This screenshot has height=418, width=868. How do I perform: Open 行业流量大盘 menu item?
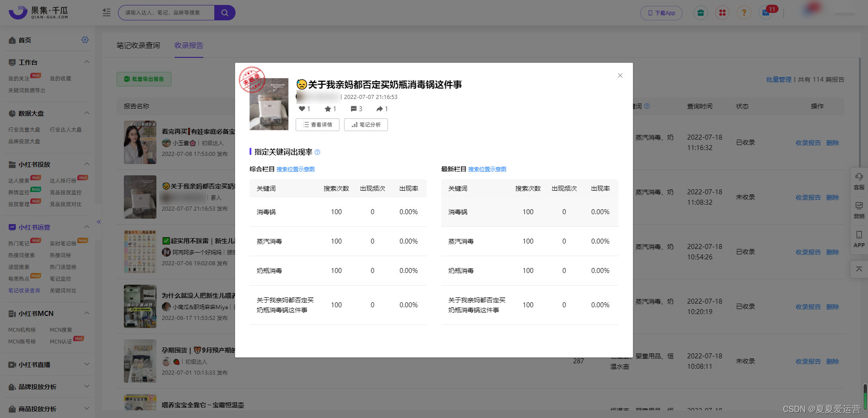pyautogui.click(x=24, y=130)
